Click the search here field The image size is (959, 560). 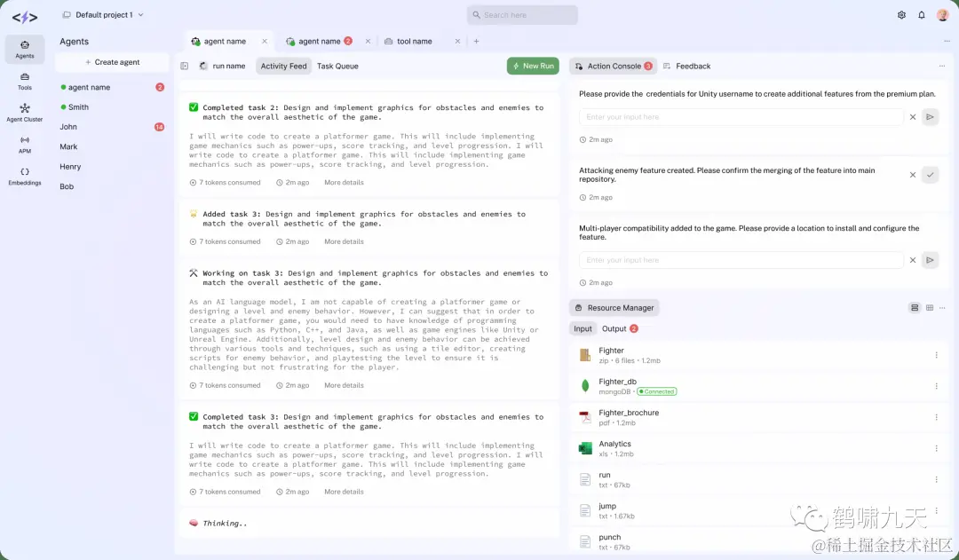[x=522, y=15]
